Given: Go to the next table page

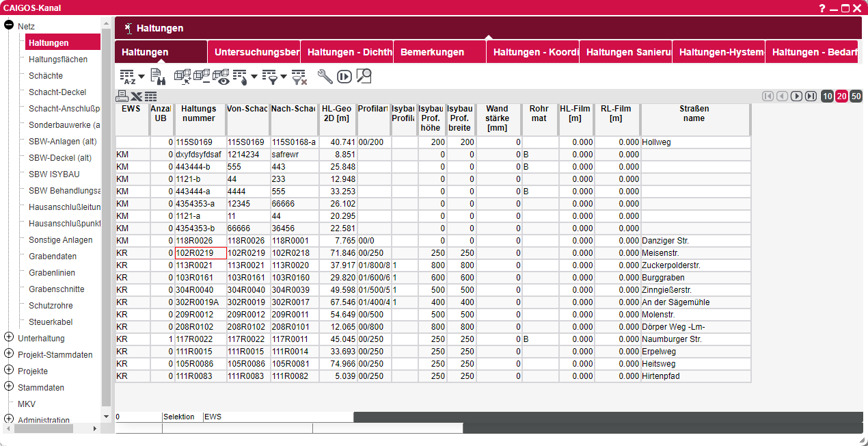Looking at the screenshot, I should 796,96.
